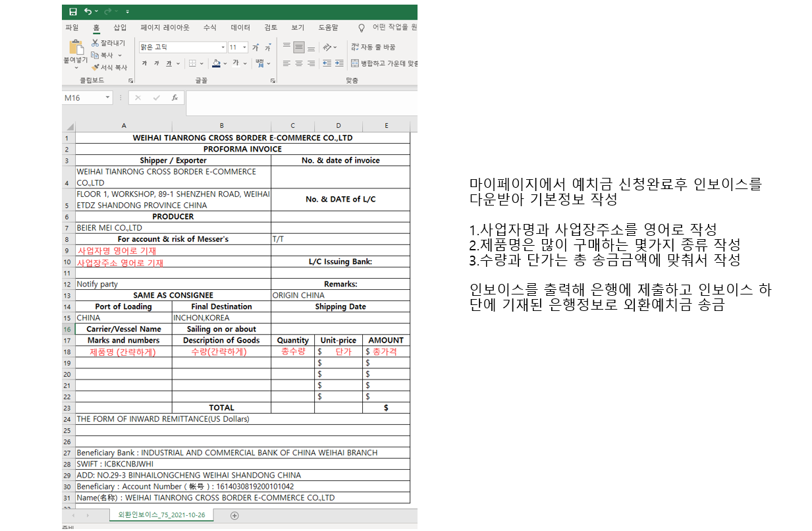Click the Tell Me search box with lightbulb

[x=388, y=28]
